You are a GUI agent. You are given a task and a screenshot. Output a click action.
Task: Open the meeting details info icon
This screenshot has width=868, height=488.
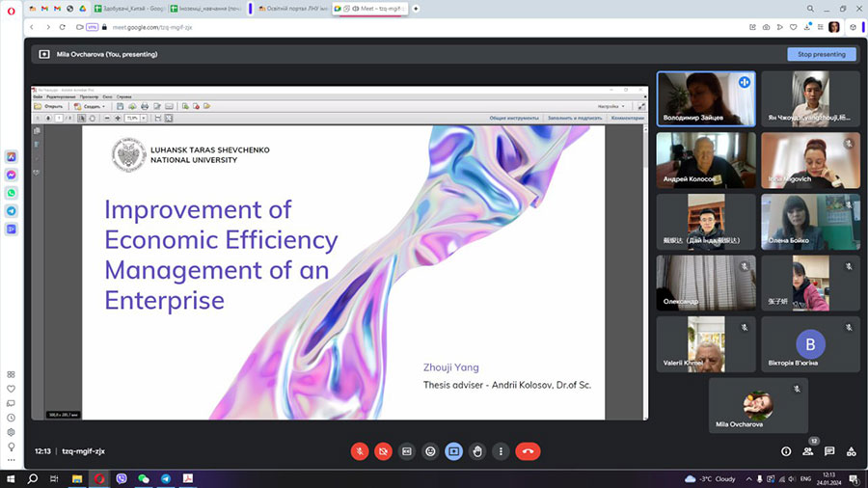click(786, 450)
